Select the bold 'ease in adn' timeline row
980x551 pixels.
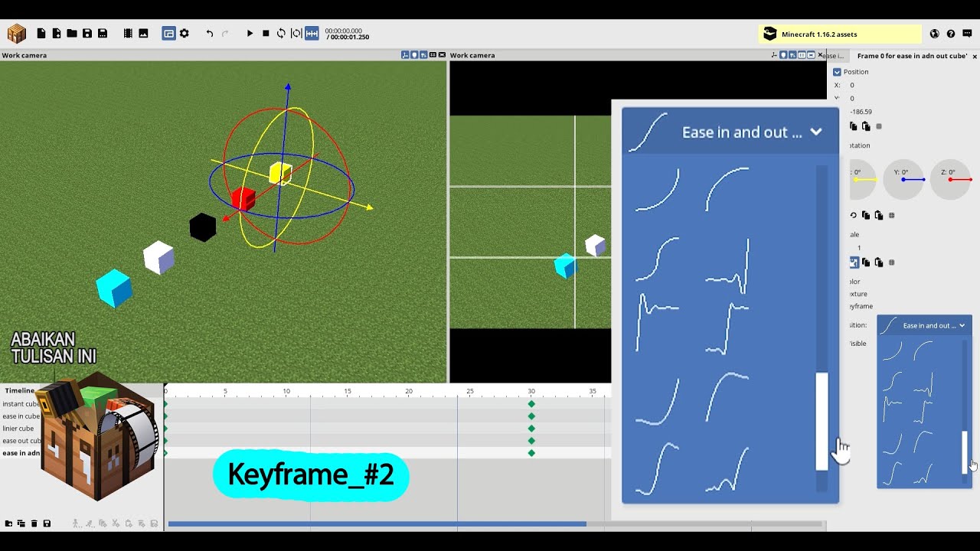click(21, 453)
